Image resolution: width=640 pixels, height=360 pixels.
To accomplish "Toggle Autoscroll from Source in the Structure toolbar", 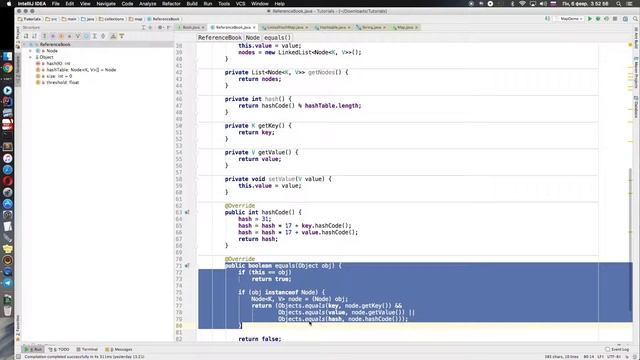I will coord(122,36).
